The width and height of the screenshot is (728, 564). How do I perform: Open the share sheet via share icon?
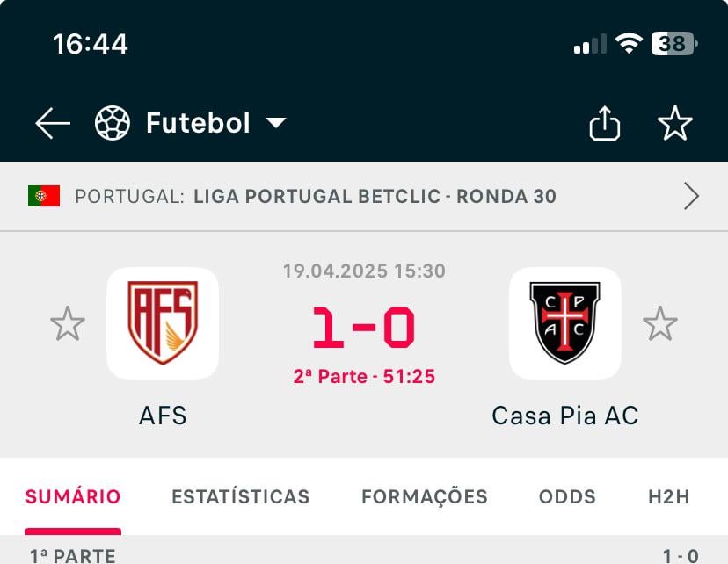[605, 123]
